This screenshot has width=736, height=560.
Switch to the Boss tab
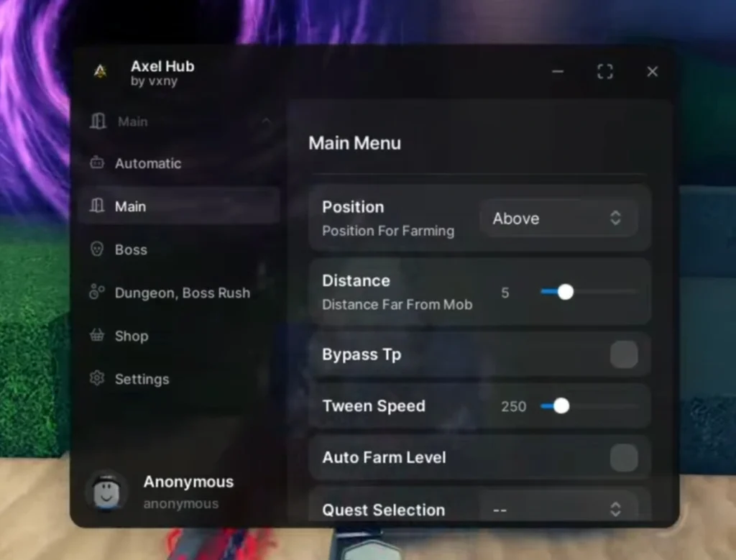click(131, 249)
